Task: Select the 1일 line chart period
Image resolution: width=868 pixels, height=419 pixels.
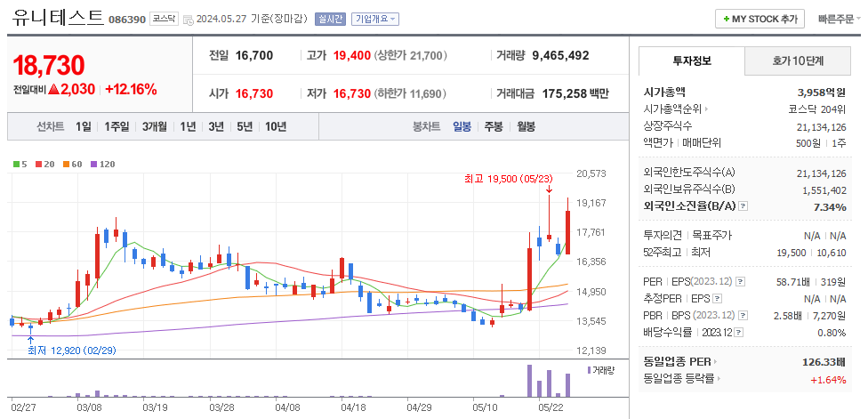Action: coord(84,126)
